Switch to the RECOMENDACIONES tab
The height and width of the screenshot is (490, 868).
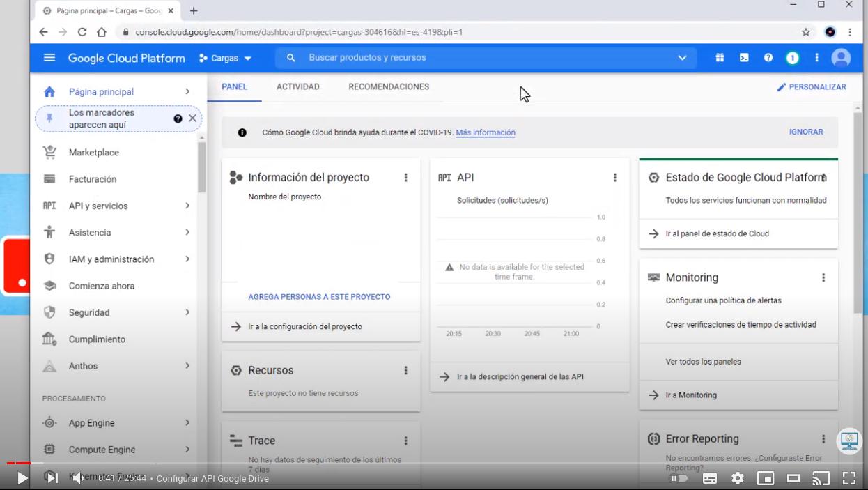[x=389, y=87]
